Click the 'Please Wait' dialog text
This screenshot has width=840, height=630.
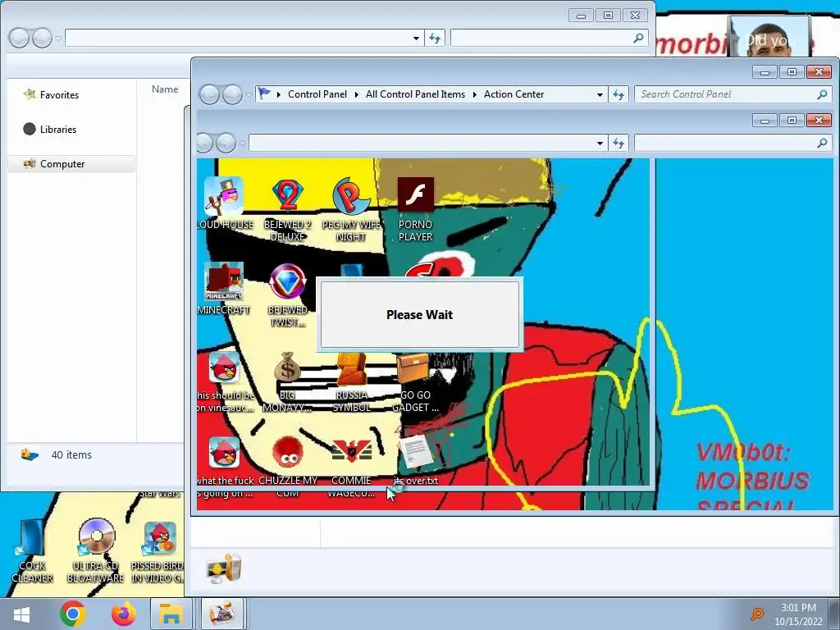pos(419,314)
